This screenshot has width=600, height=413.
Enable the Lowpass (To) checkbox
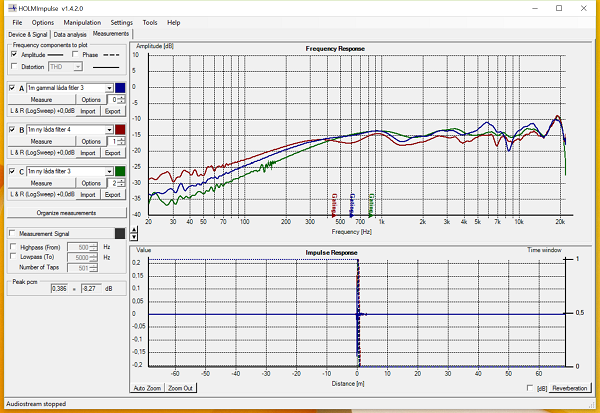point(13,256)
